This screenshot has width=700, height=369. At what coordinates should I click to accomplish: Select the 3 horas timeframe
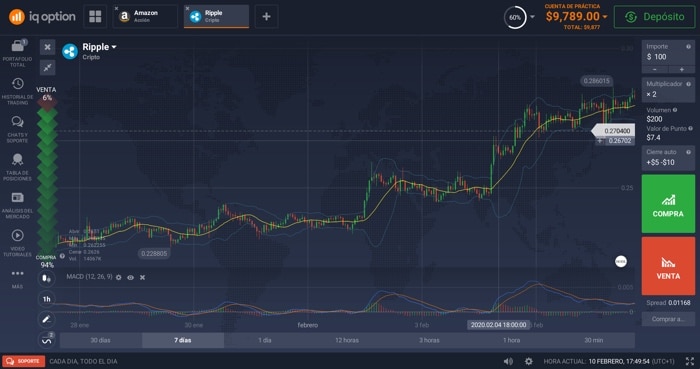coord(429,340)
